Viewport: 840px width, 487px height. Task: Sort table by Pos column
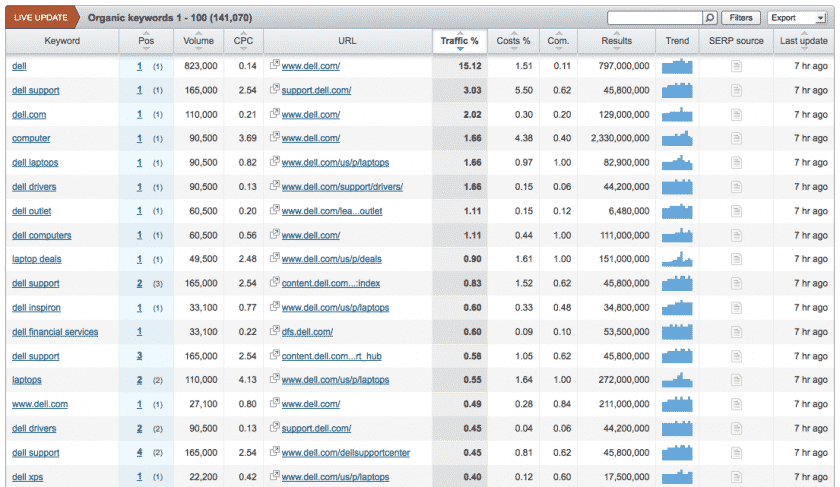146,41
